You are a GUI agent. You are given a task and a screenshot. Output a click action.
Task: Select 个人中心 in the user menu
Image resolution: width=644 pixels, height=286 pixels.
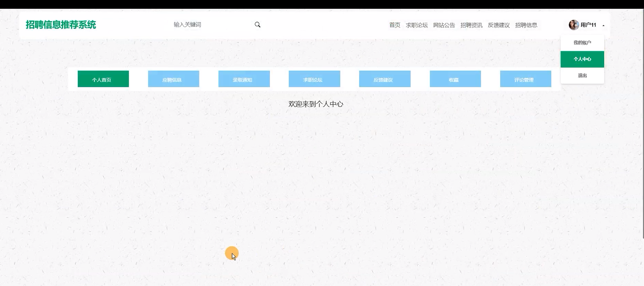[x=582, y=59]
